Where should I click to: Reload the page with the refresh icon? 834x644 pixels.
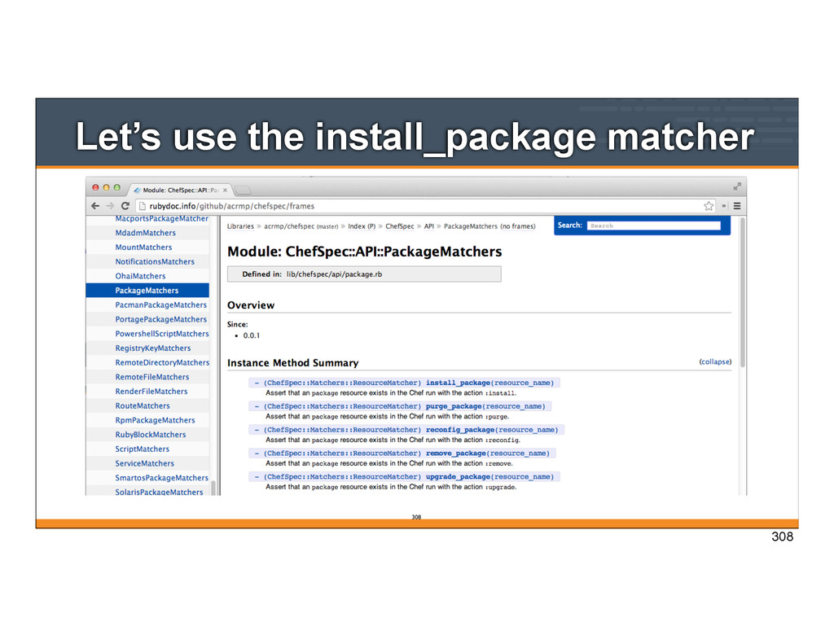point(125,206)
